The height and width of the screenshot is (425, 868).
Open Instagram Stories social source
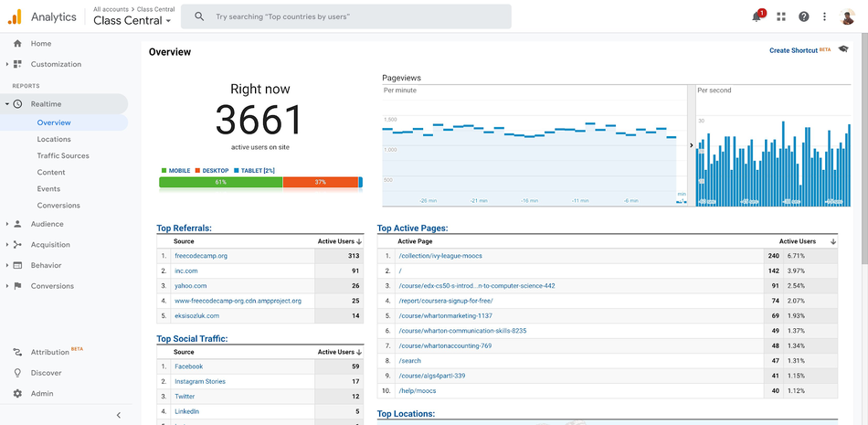tap(200, 381)
